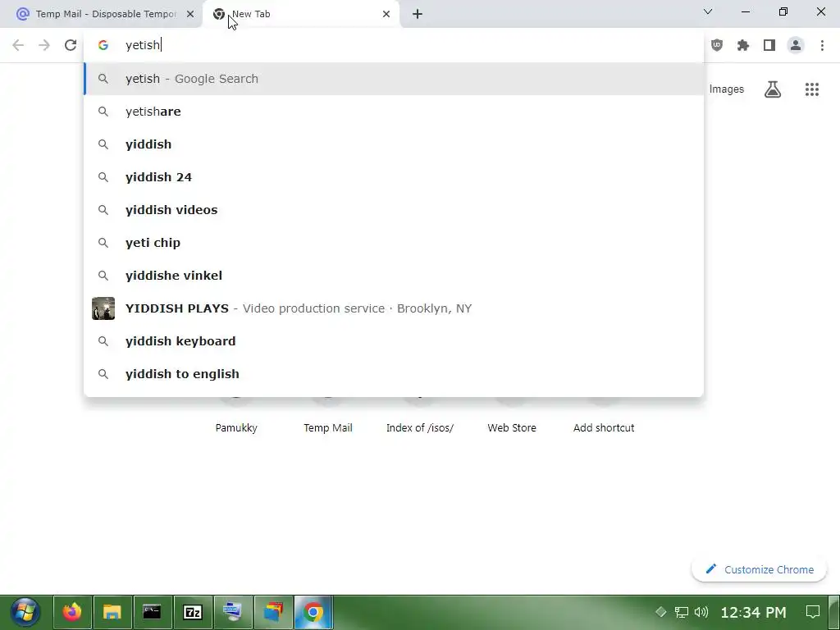Click the YIDDISH PLAYS thumbnail image
Viewport: 840px width, 630px height.
[103, 308]
